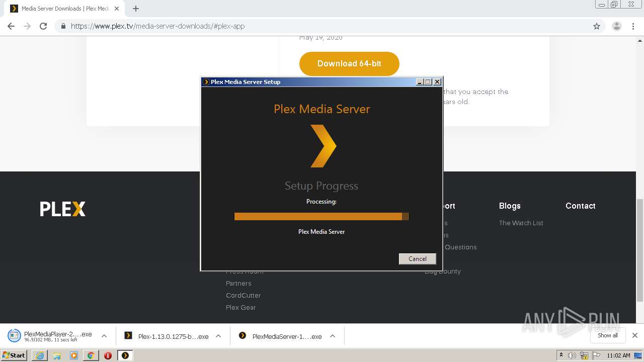Open the network tray icon
The height and width of the screenshot is (362, 644).
[584, 355]
